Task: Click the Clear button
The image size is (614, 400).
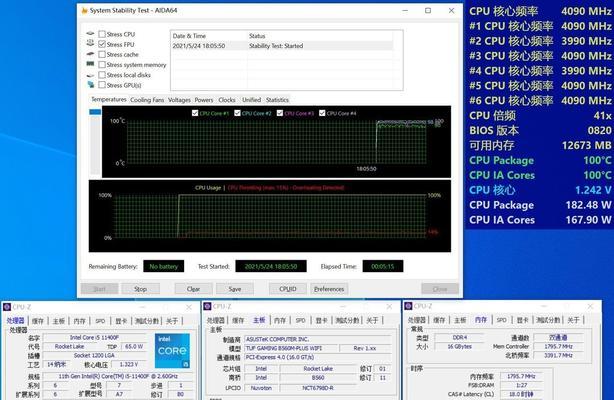Action: click(x=193, y=289)
